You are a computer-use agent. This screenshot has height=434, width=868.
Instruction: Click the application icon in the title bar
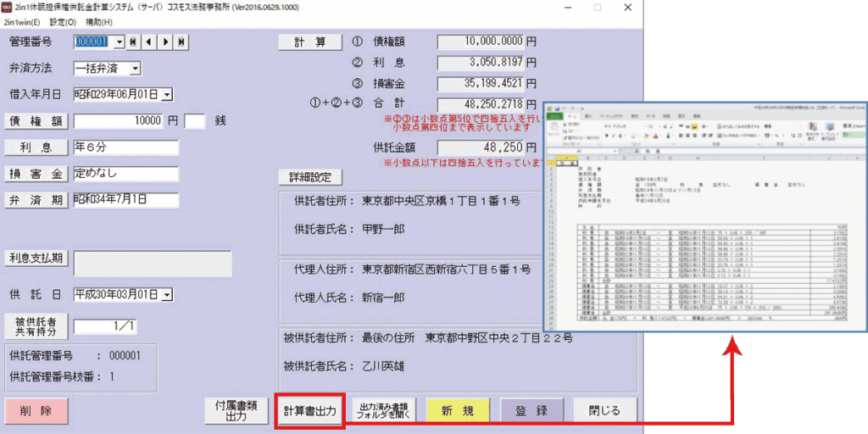[x=7, y=7]
